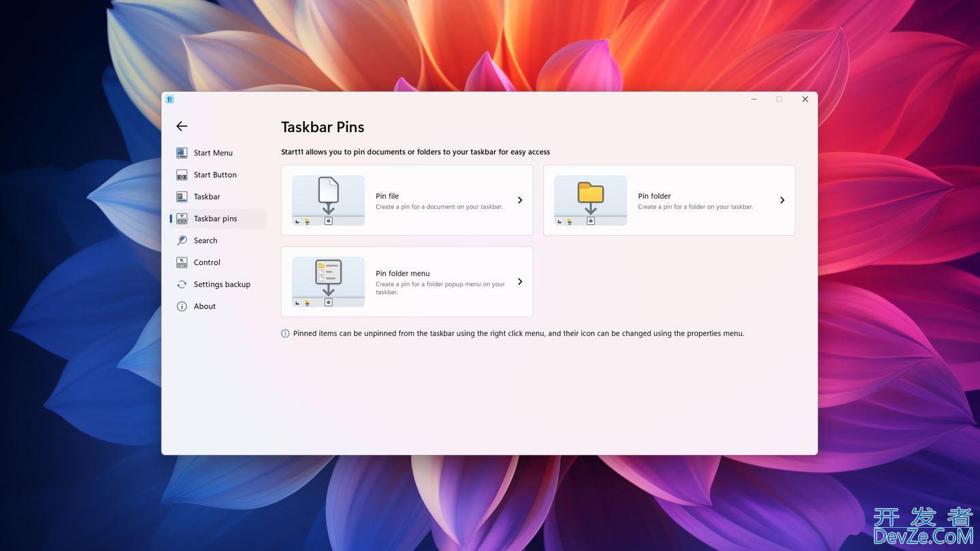This screenshot has width=980, height=551.
Task: Click the Pin folder menu illustration
Action: click(328, 282)
